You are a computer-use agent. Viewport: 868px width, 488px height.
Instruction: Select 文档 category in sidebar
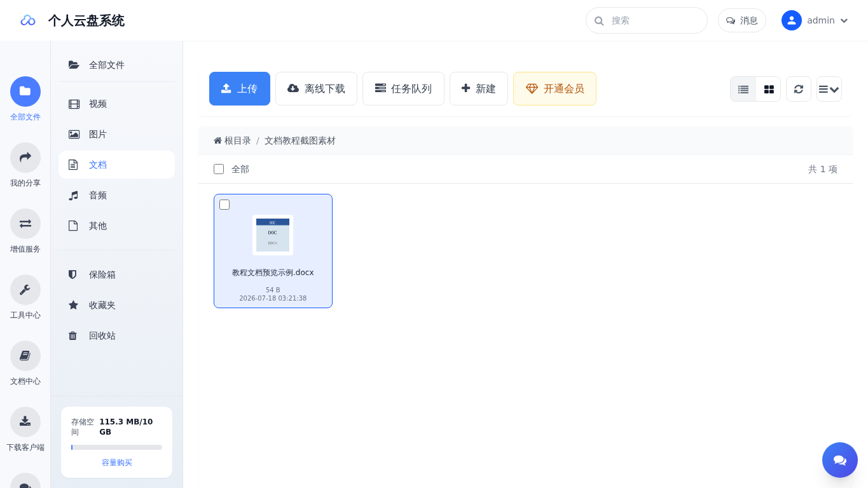pyautogui.click(x=116, y=165)
